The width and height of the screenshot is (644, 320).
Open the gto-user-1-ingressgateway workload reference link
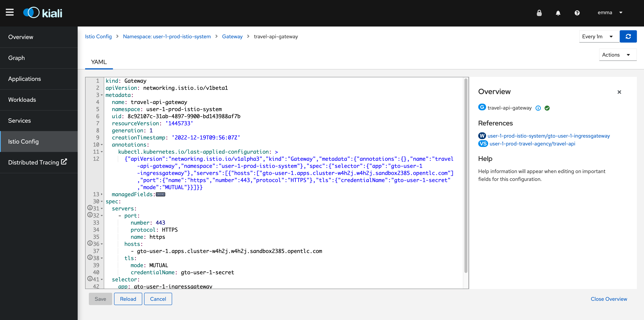tap(548, 136)
